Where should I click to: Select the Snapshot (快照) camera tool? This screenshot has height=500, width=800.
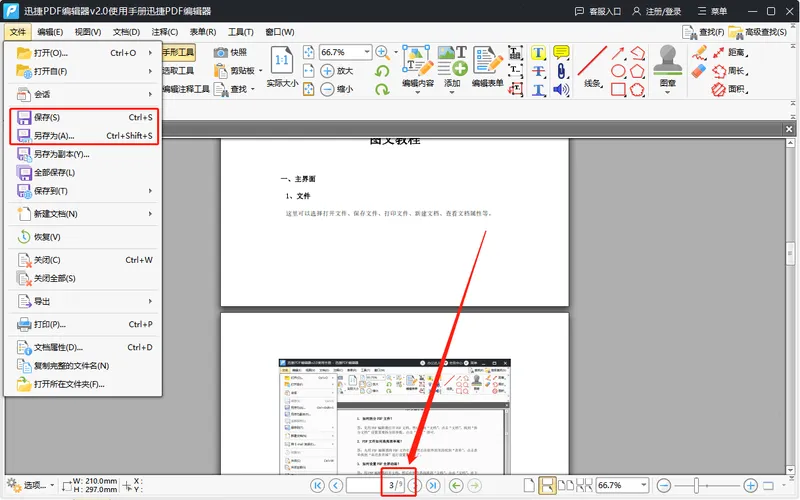click(x=230, y=52)
